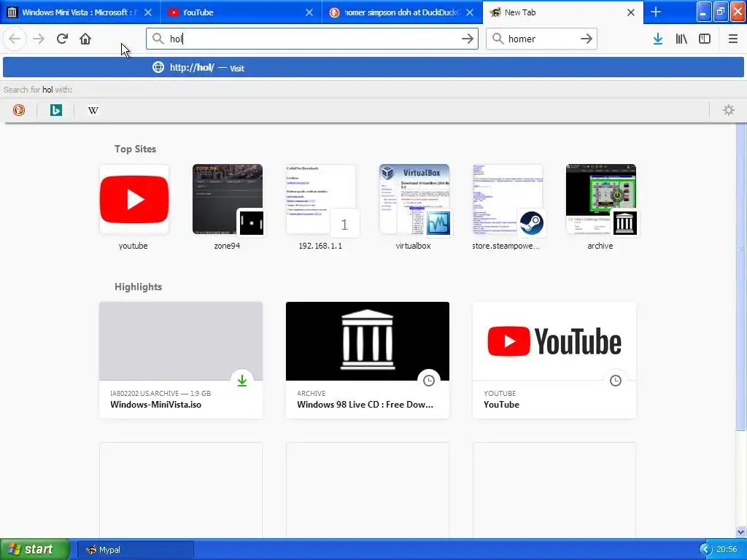Screen dimensions: 747x560
Task: Click the go arrow in the homer search box
Action: 586,39
